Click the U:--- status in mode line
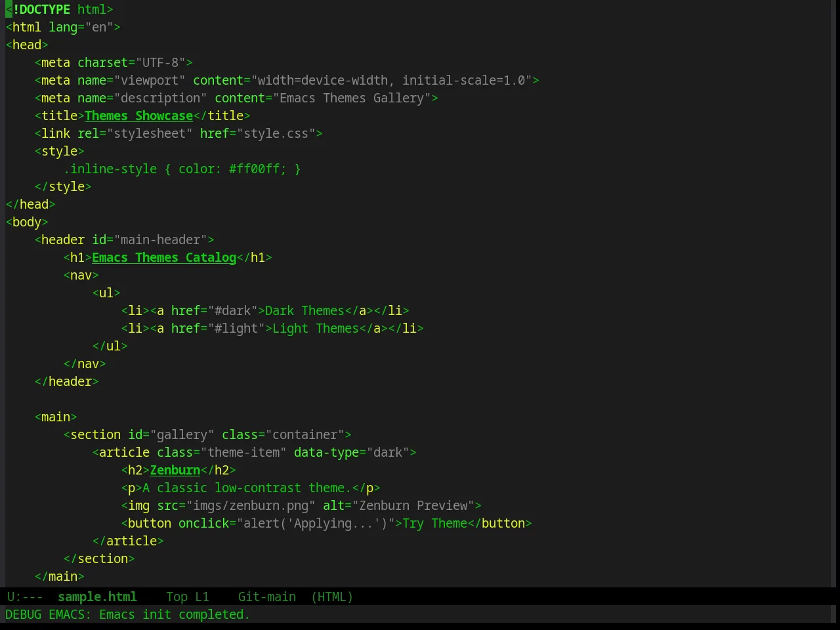840x630 pixels. click(24, 597)
